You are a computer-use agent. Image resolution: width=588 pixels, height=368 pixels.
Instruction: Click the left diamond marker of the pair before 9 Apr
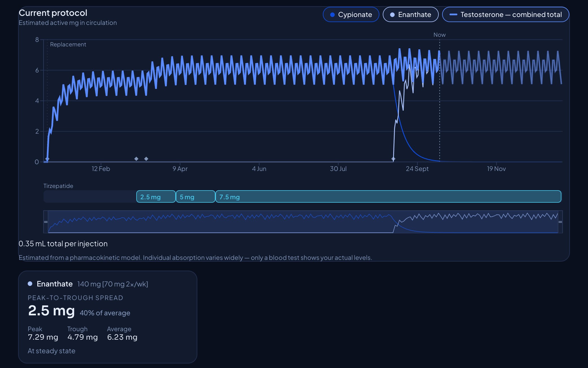click(136, 159)
